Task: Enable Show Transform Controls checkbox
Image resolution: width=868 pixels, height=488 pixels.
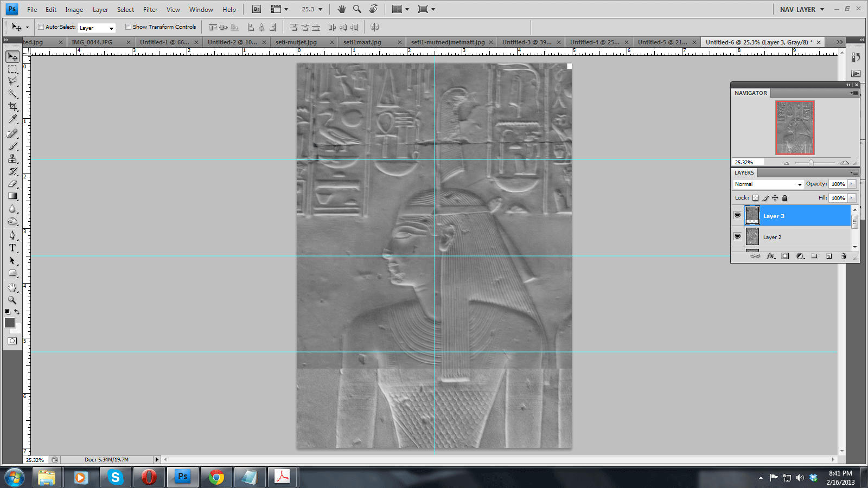Action: point(129,27)
